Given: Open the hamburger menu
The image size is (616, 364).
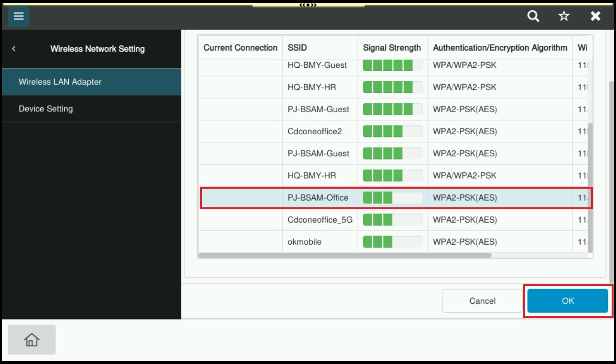Looking at the screenshot, I should coord(19,17).
